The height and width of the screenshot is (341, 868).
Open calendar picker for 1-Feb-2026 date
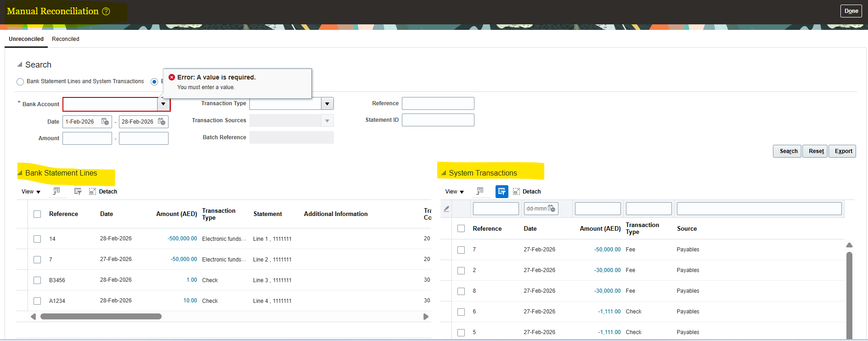pyautogui.click(x=105, y=121)
